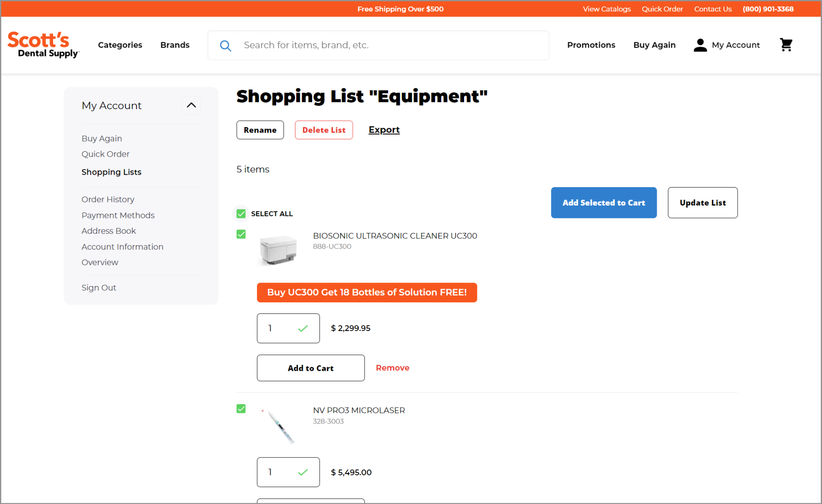Open the NV PRO3 Microlaser product image
822x504 pixels.
click(x=278, y=426)
